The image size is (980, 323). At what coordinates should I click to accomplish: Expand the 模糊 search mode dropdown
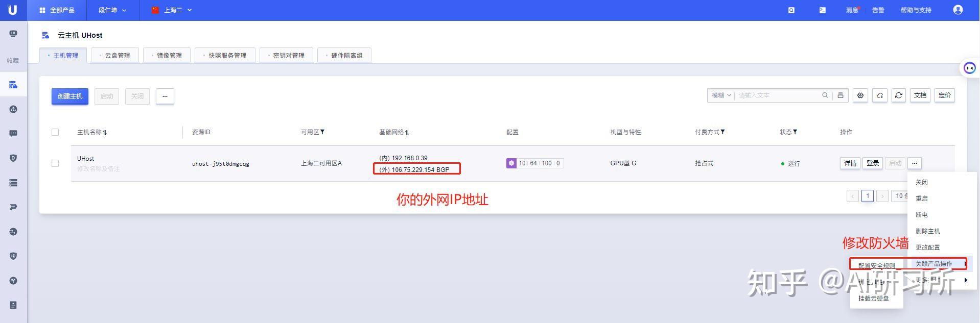[x=721, y=95]
